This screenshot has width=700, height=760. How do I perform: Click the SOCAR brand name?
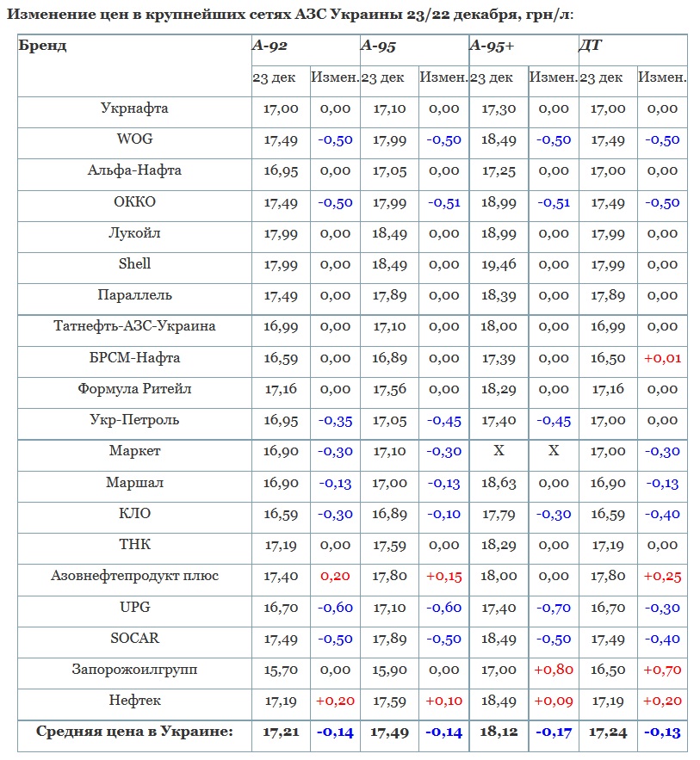pyautogui.click(x=134, y=638)
